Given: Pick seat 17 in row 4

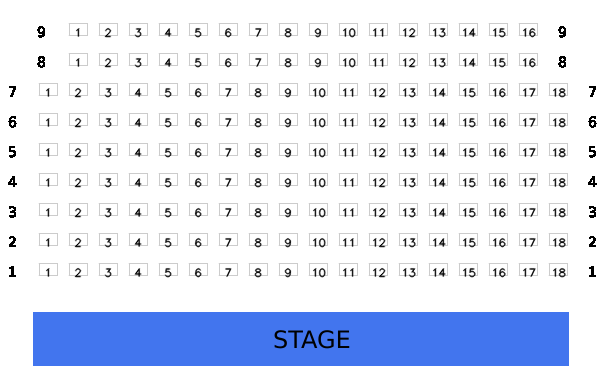Looking at the screenshot, I should click(x=528, y=180).
